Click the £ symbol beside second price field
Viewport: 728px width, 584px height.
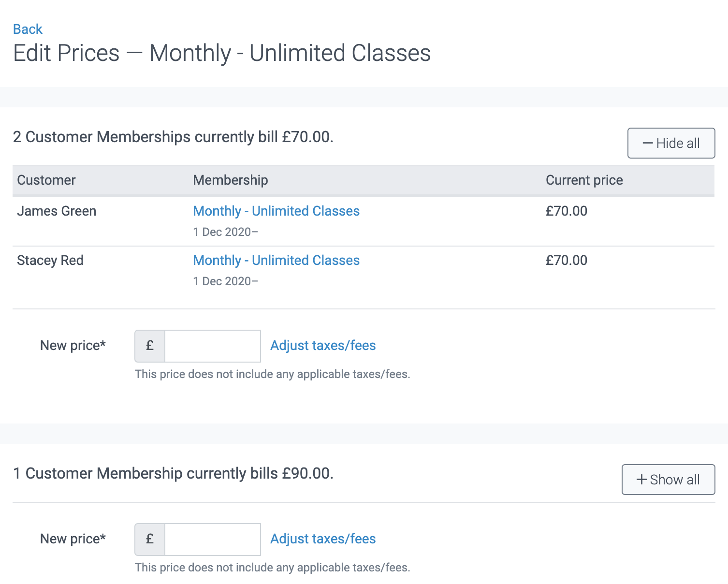point(149,539)
